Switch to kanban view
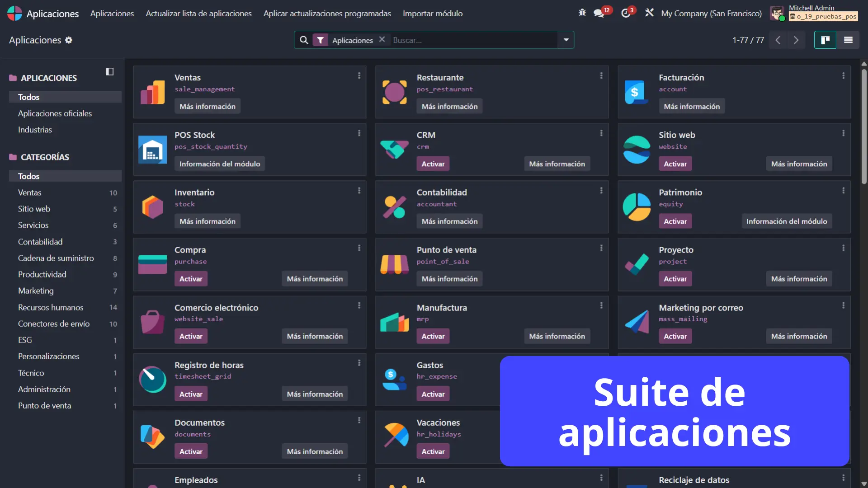868x488 pixels. [x=825, y=40]
